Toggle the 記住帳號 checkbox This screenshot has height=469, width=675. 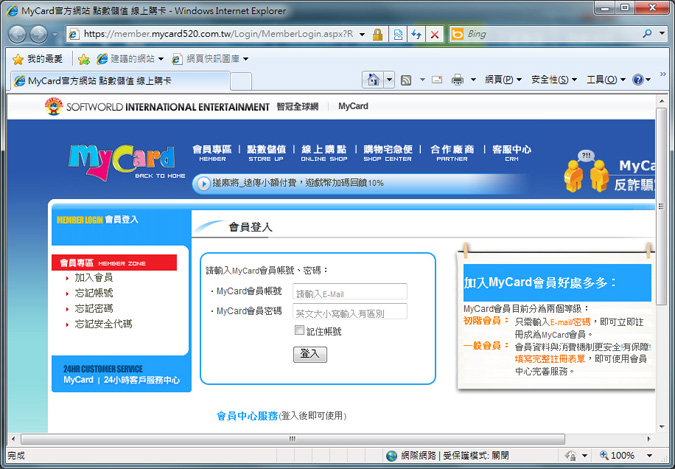300,330
